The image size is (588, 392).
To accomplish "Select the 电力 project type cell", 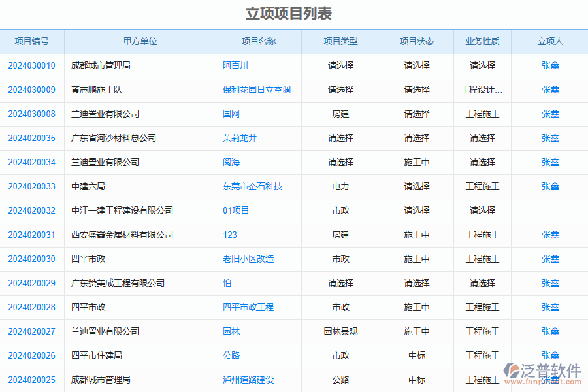I will pos(341,187).
